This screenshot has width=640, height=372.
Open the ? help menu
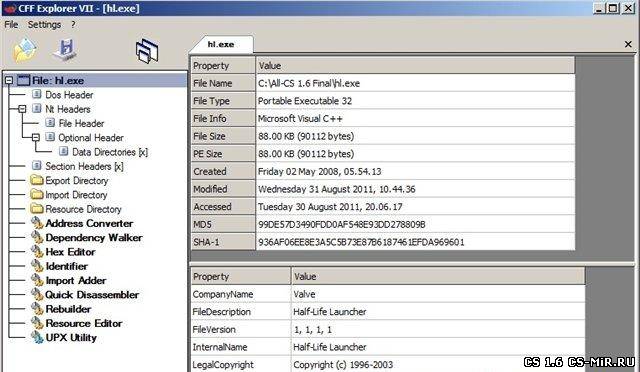click(73, 25)
